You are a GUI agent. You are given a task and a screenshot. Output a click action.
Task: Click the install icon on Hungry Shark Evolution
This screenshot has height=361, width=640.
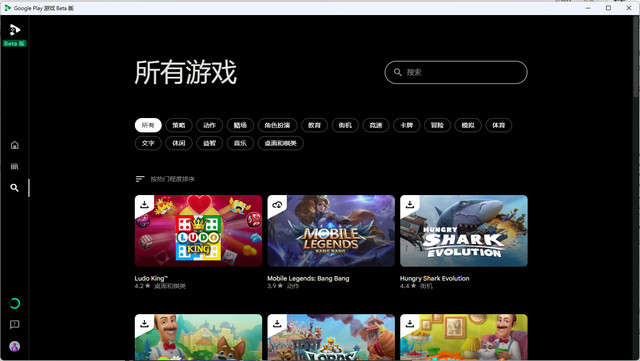tap(410, 204)
